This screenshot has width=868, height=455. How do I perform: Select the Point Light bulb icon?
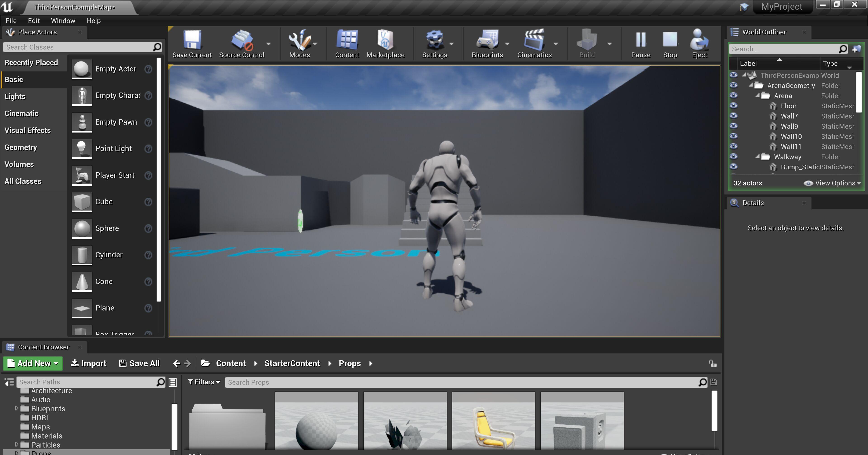pyautogui.click(x=82, y=149)
